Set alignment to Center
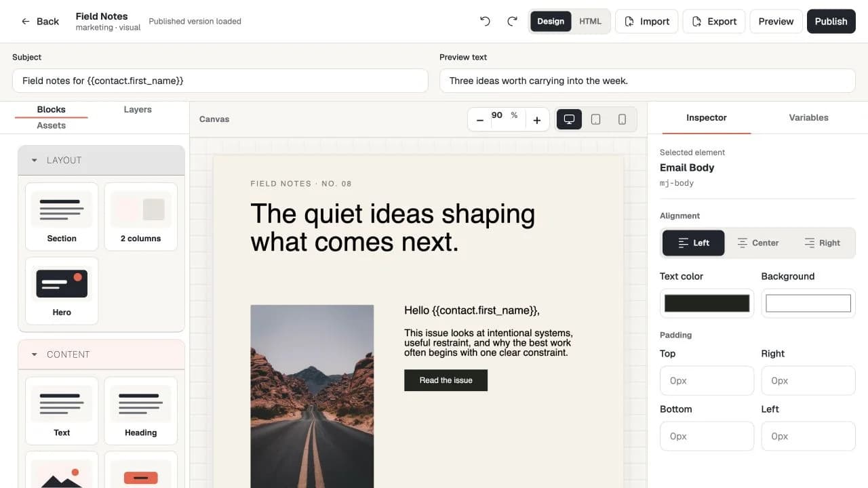 pyautogui.click(x=757, y=243)
